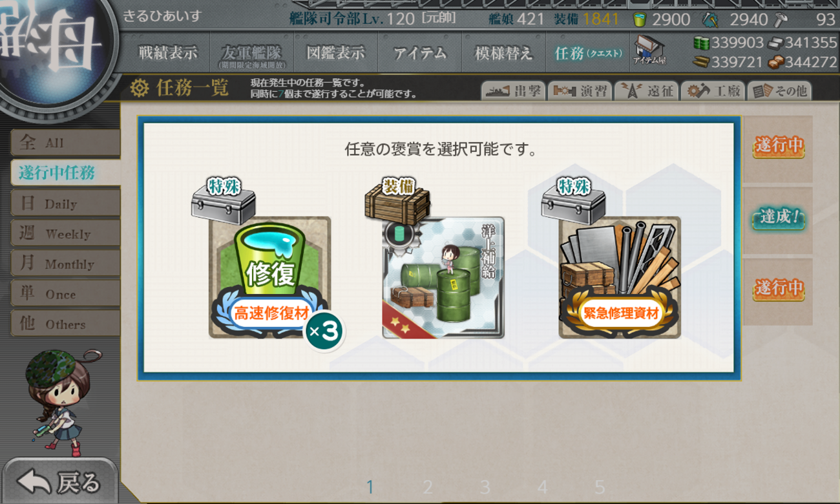Viewport: 840px width, 504px height.
Task: Filter quests by 工廠 arsenal category
Action: point(713,91)
